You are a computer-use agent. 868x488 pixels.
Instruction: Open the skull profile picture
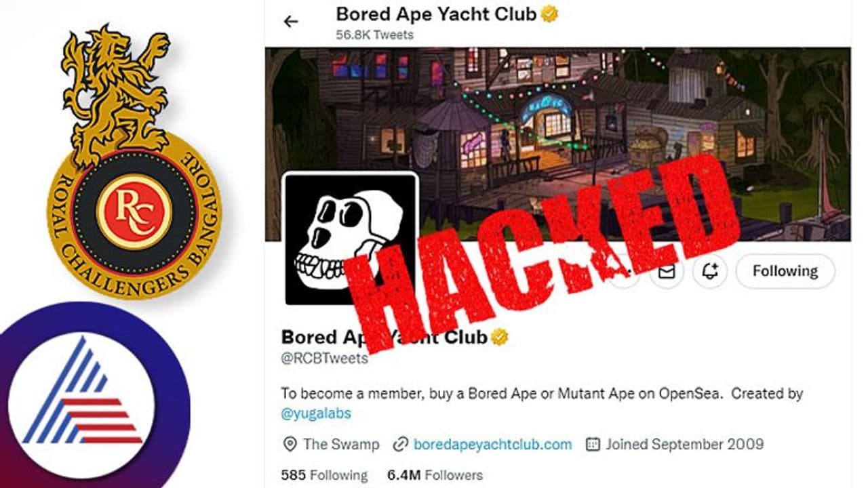point(349,239)
